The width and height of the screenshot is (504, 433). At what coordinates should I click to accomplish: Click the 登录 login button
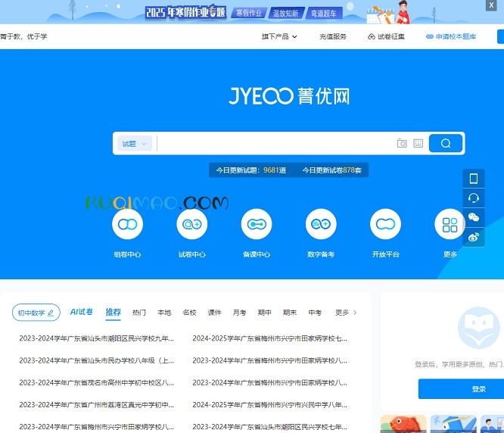(461, 389)
